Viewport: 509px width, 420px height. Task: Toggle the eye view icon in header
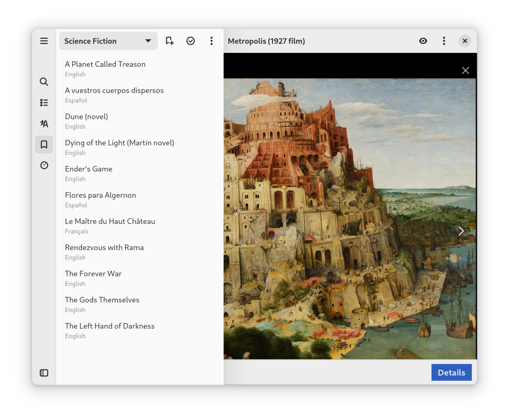[x=423, y=41]
